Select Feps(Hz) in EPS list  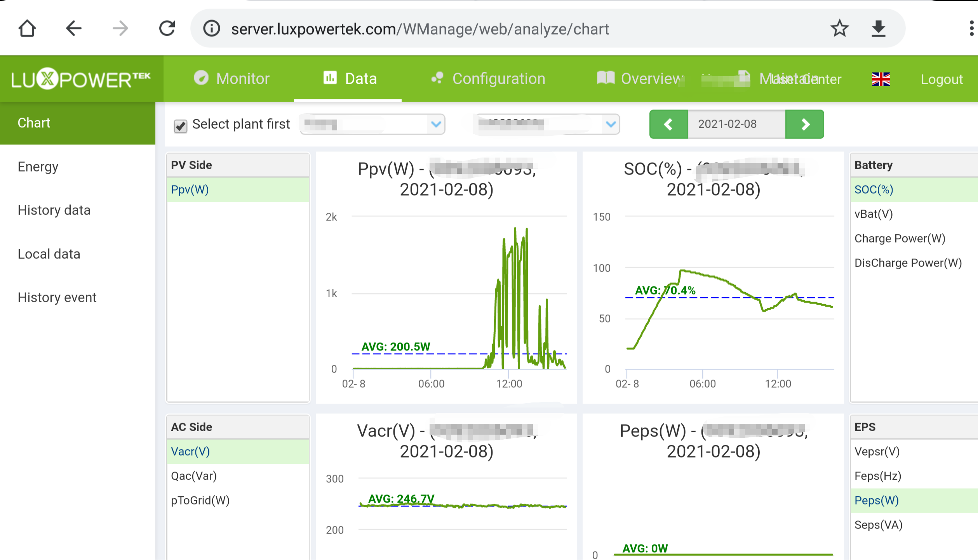coord(914,476)
